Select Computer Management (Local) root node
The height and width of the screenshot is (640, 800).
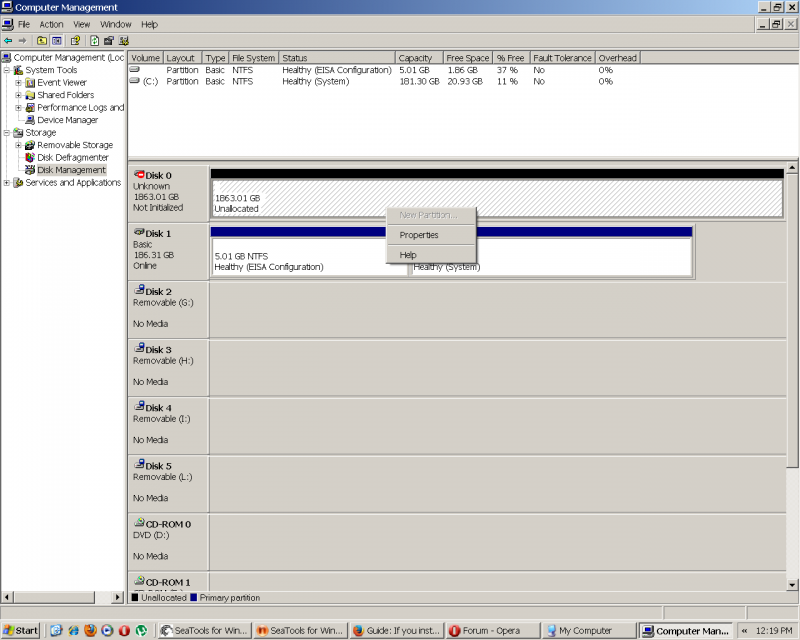pyautogui.click(x=68, y=58)
